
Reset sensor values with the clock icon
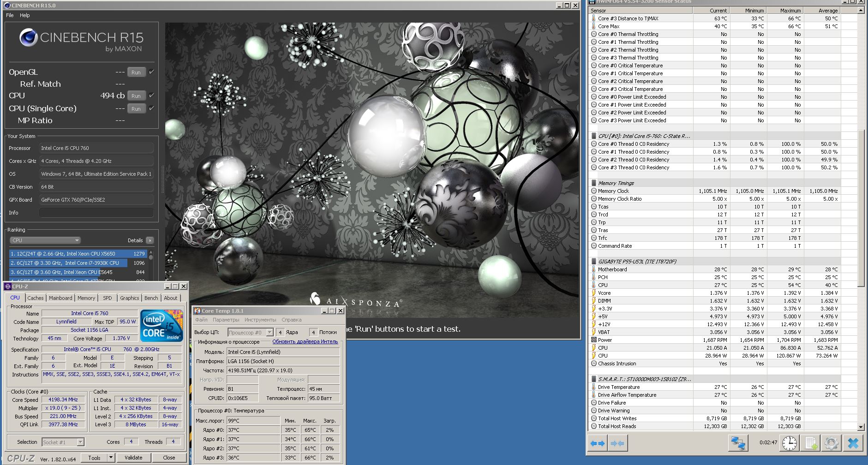coord(790,443)
